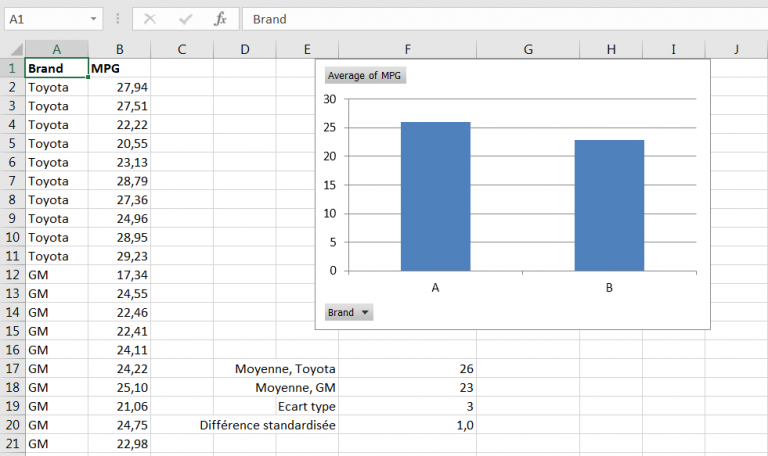This screenshot has height=456, width=768.
Task: Click the chart category label A
Action: click(435, 288)
